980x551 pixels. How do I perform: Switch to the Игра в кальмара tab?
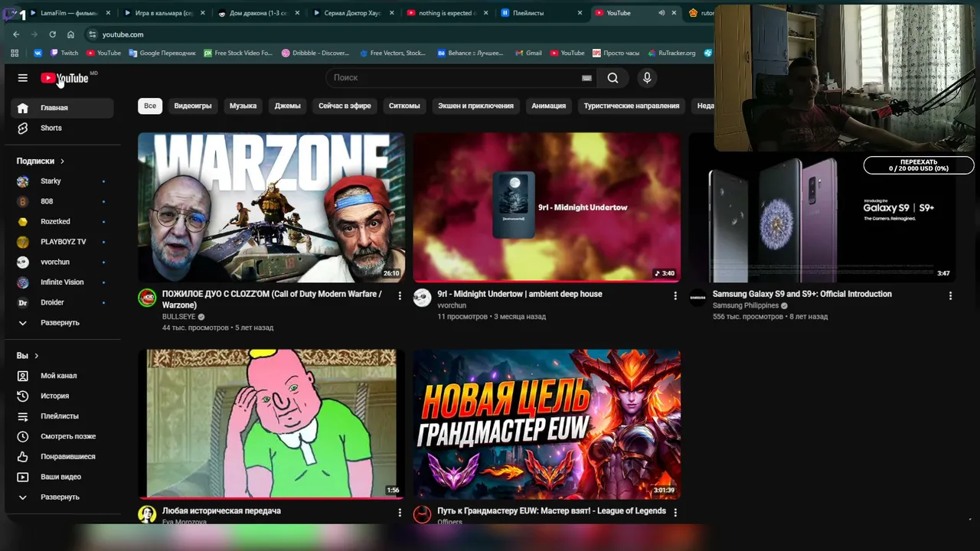[165, 13]
